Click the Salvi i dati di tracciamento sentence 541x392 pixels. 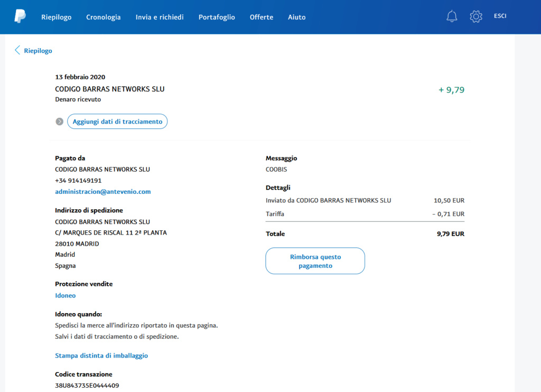[x=117, y=337]
